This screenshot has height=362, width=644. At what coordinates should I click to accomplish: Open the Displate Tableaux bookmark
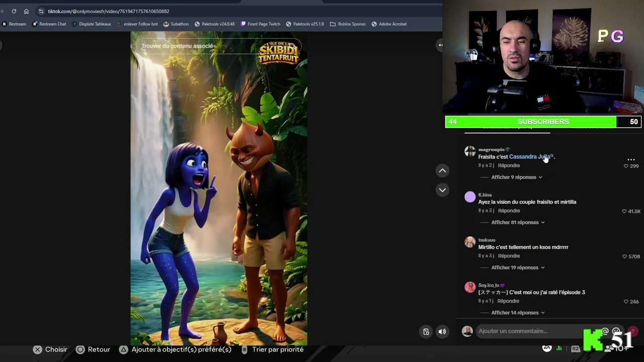tap(91, 24)
